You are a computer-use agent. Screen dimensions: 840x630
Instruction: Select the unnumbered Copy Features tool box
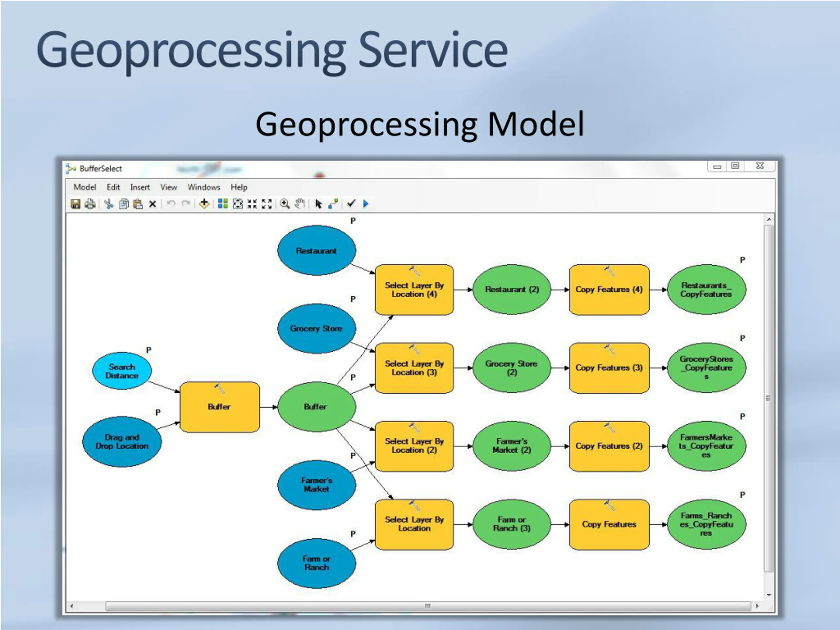609,524
